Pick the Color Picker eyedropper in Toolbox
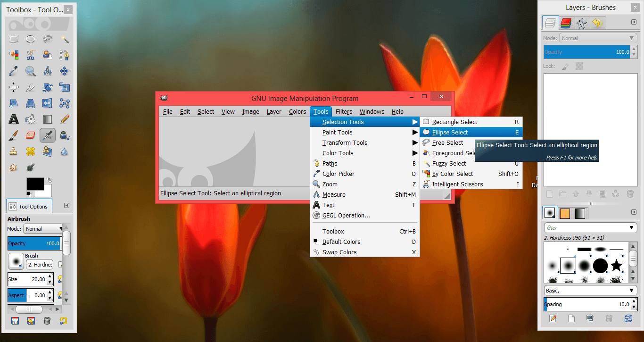Screen dimensions: 644x342 point(14,71)
